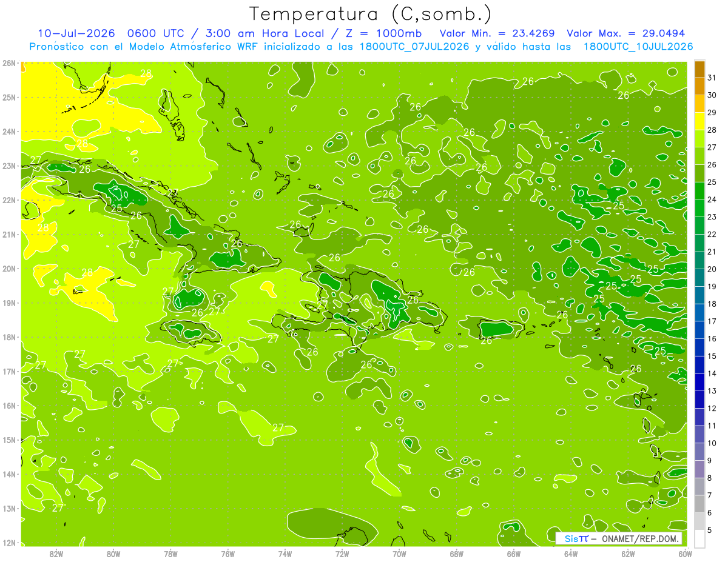Screen dimensions: 728x562
Task: Click the 14N latitude axis label
Action: tap(9, 474)
